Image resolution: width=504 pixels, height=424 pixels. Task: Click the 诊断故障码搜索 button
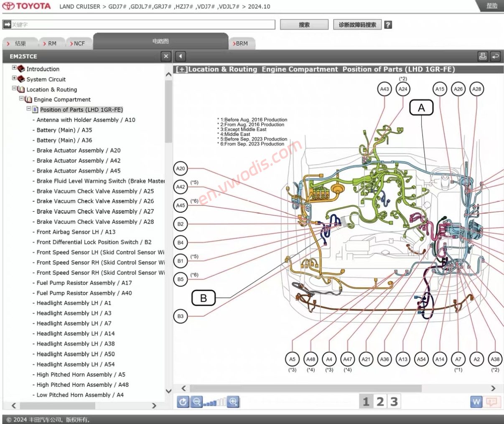pos(357,25)
